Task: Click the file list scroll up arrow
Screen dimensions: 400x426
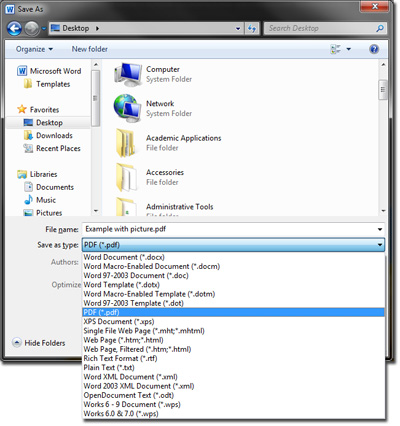Action: [x=383, y=64]
